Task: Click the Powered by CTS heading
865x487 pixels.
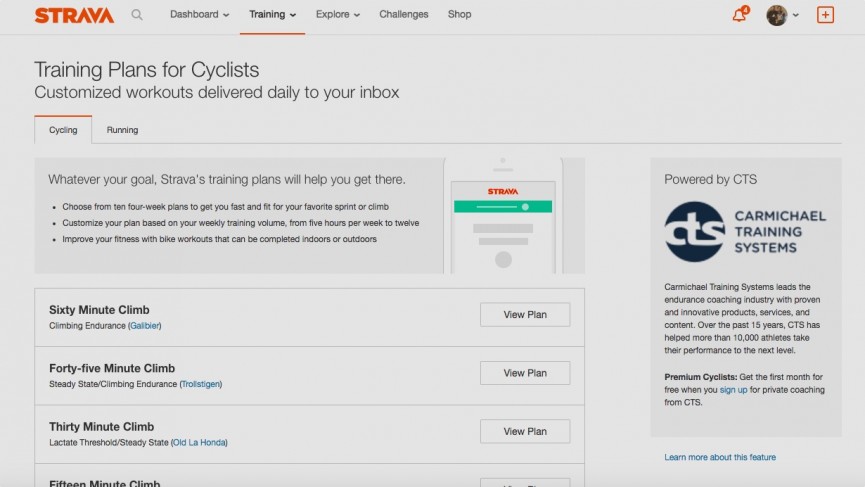Action: (711, 179)
